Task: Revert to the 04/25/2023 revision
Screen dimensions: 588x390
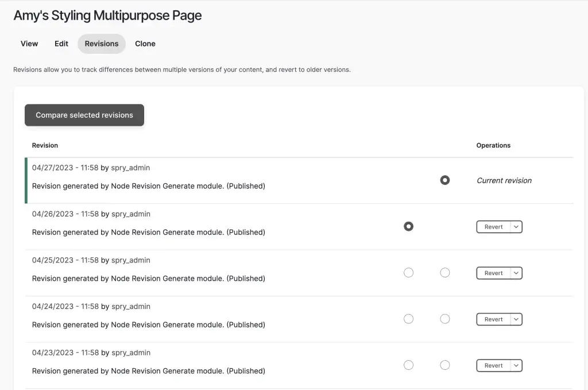Action: (x=493, y=273)
